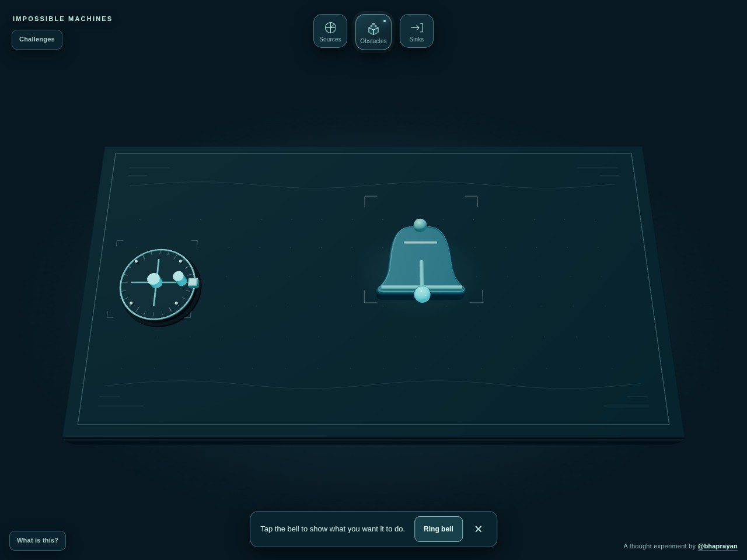Open the What is this? info

pos(37,541)
